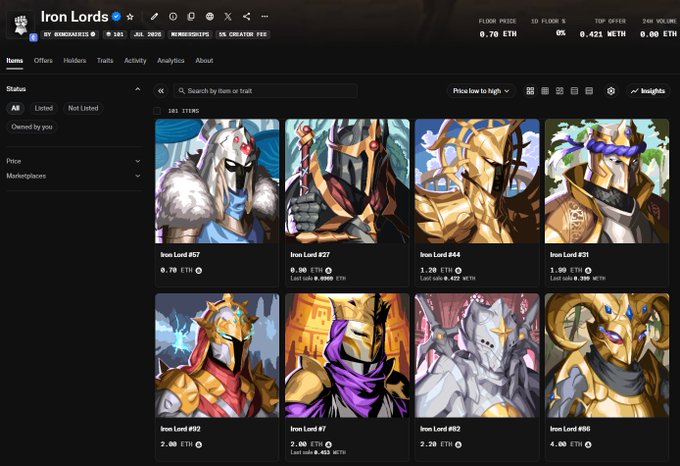Select the Listed status filter
Image resolution: width=680 pixels, height=466 pixels.
click(44, 108)
